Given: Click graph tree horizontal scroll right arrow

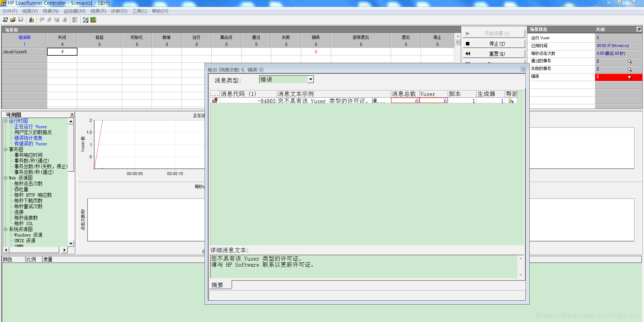Looking at the screenshot, I should tap(65, 250).
